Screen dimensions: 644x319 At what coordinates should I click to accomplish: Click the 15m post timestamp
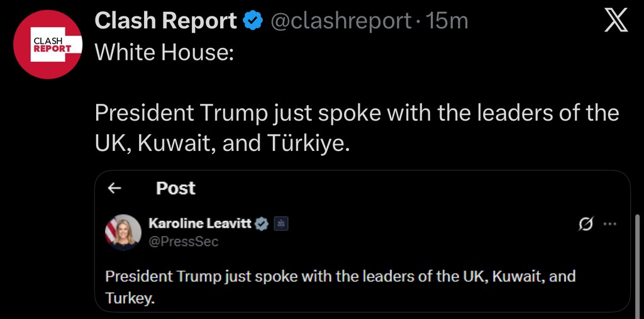[447, 21]
